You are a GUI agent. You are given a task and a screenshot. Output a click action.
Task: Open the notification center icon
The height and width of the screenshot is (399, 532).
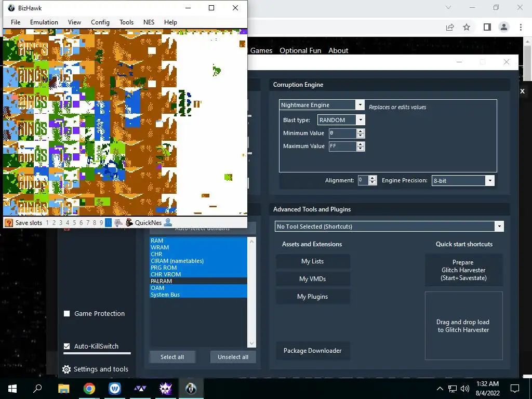click(515, 389)
